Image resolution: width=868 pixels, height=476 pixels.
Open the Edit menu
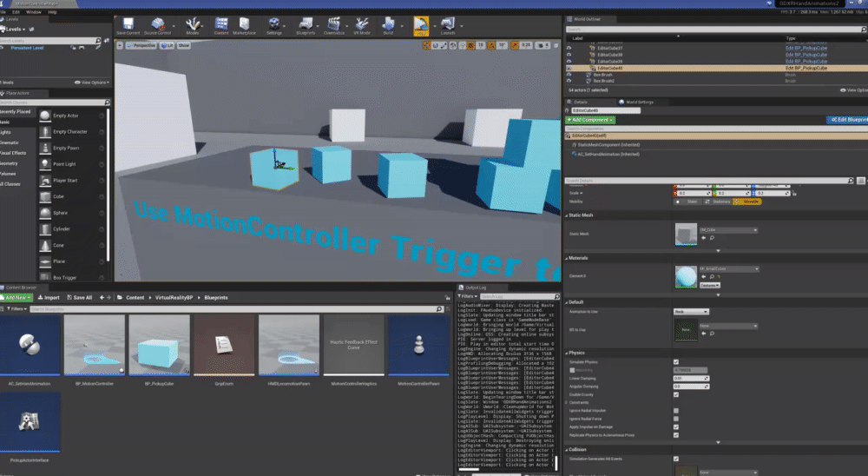pyautogui.click(x=16, y=11)
